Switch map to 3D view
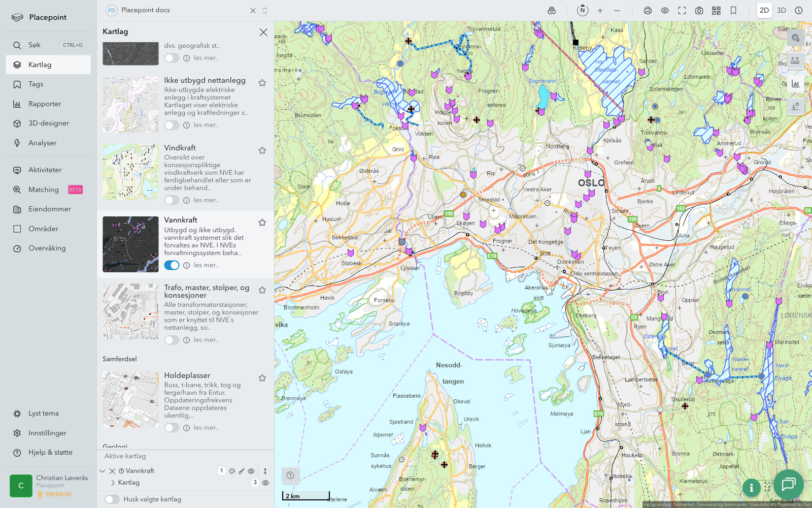Viewport: 812px width, 508px height. point(781,10)
